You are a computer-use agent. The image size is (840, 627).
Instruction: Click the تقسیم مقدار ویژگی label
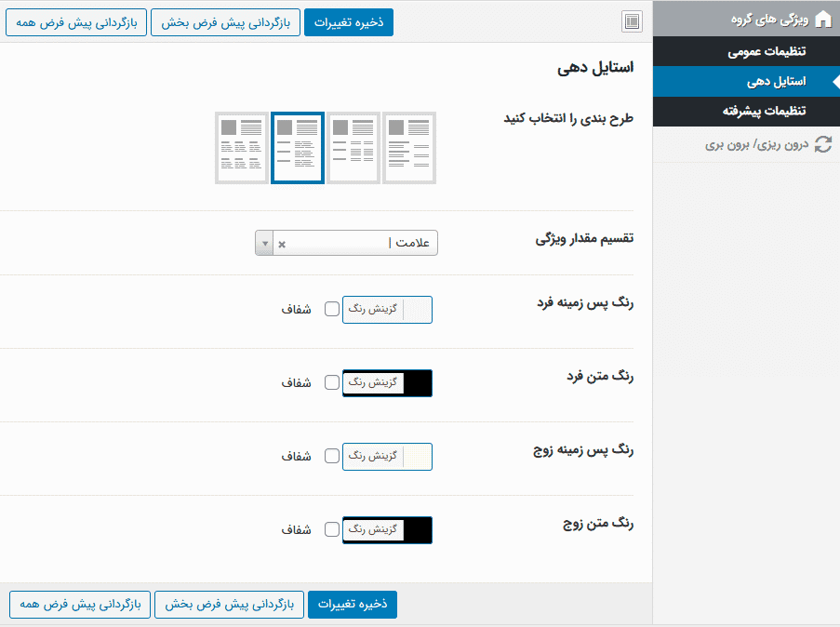(584, 239)
